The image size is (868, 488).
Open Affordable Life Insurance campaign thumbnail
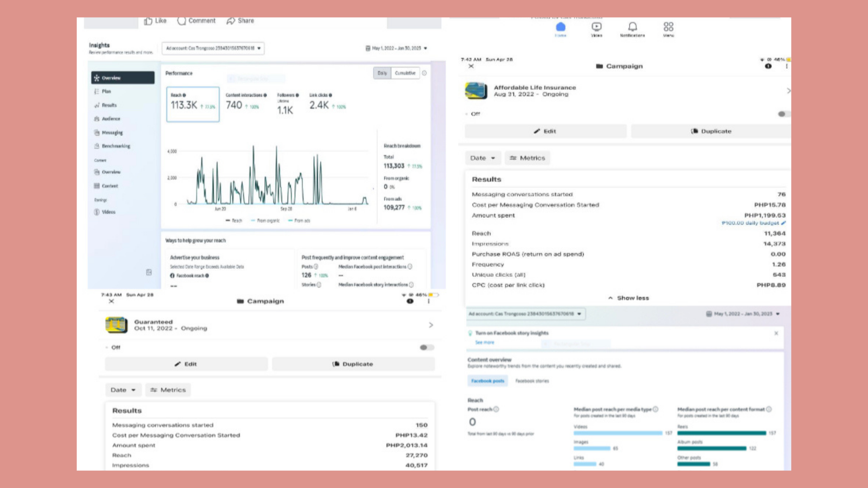pyautogui.click(x=476, y=91)
